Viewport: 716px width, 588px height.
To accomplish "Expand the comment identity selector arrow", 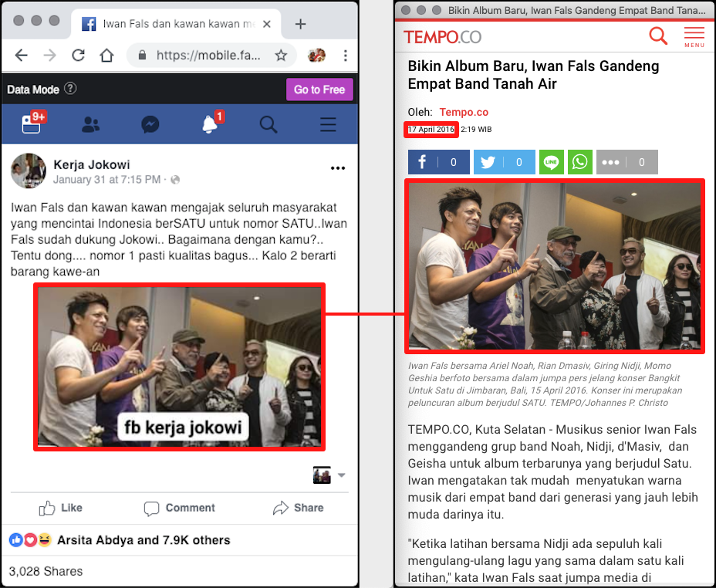I will click(342, 475).
